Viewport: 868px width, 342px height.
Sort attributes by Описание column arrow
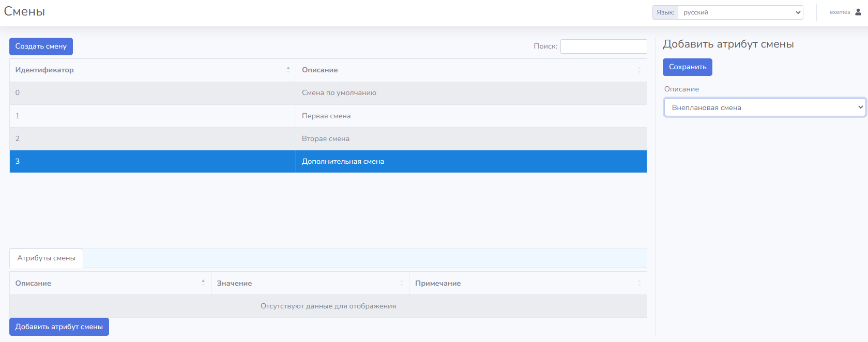pos(203,283)
